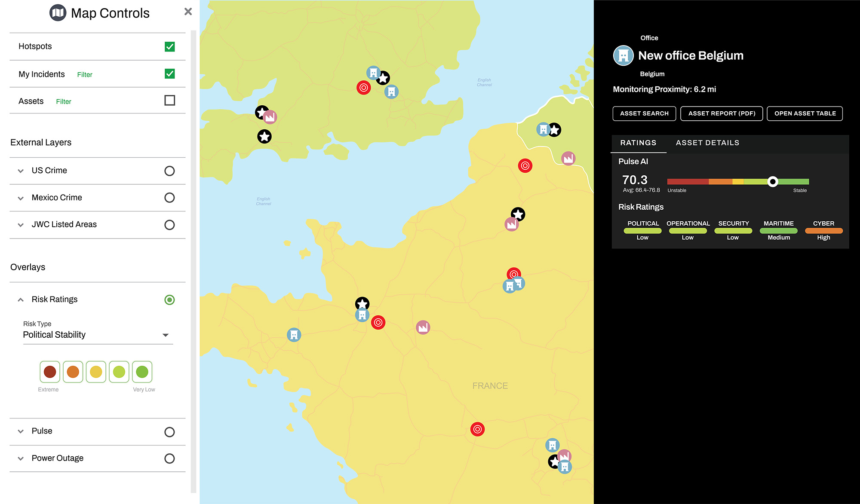Close the Map Controls panel
The height and width of the screenshot is (504, 860).
(188, 12)
